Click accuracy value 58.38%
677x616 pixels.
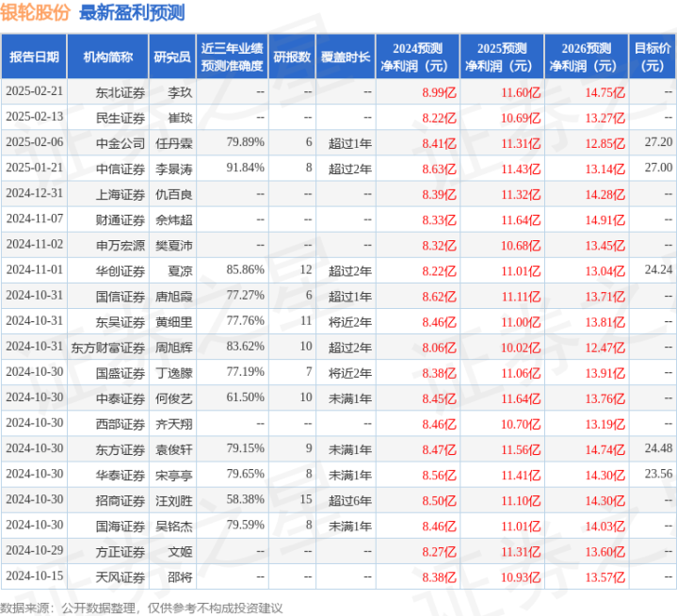pos(245,499)
